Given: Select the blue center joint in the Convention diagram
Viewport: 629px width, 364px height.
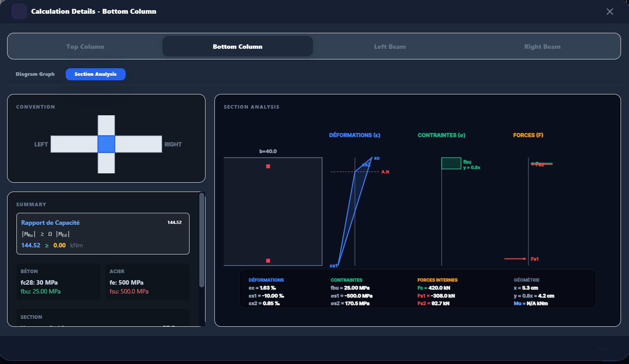Looking at the screenshot, I should coord(106,144).
